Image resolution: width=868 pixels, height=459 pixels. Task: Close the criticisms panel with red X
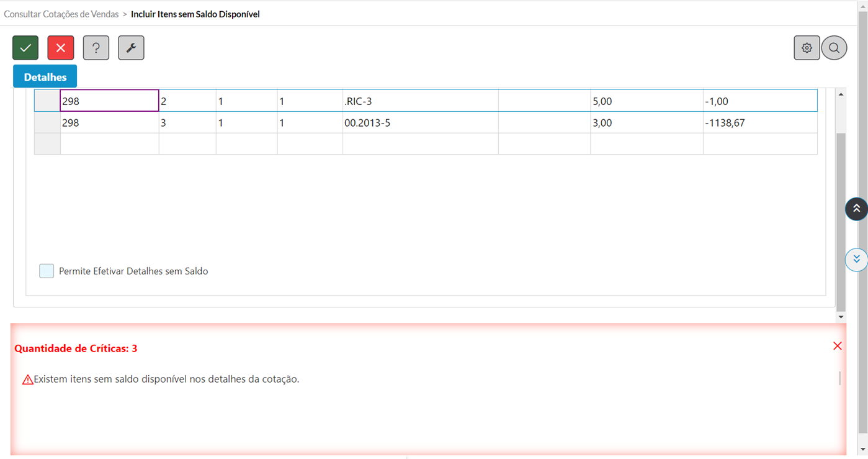point(838,346)
